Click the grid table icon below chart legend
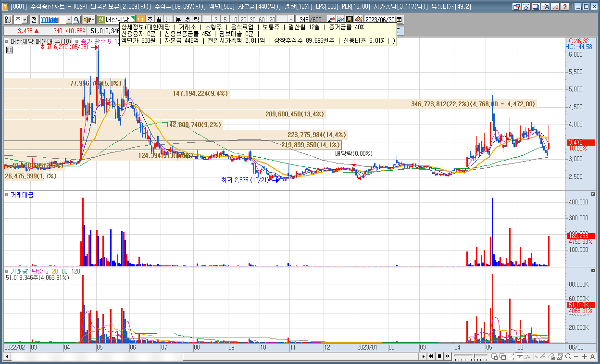600x364 pixels. pos(9,50)
